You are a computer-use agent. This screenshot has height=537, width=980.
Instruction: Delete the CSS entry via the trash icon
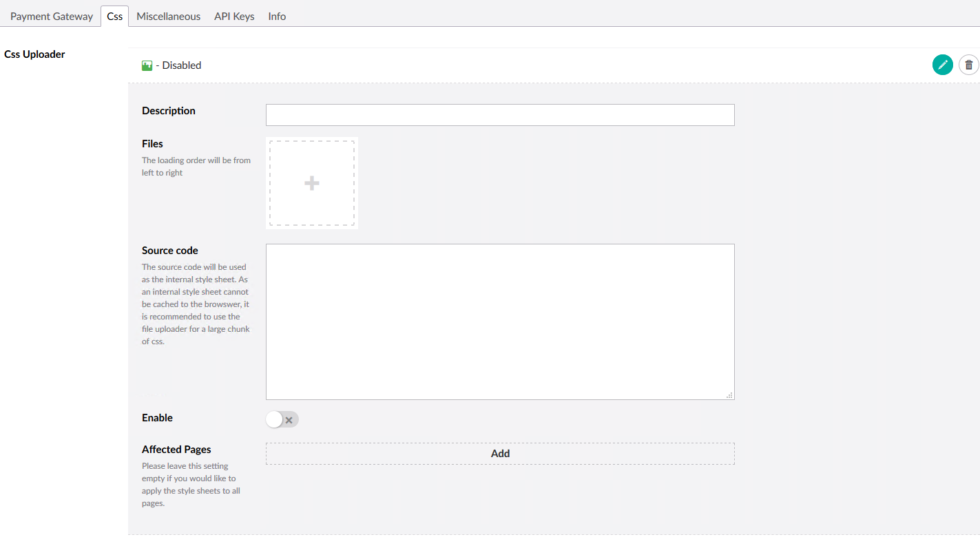[x=968, y=64]
